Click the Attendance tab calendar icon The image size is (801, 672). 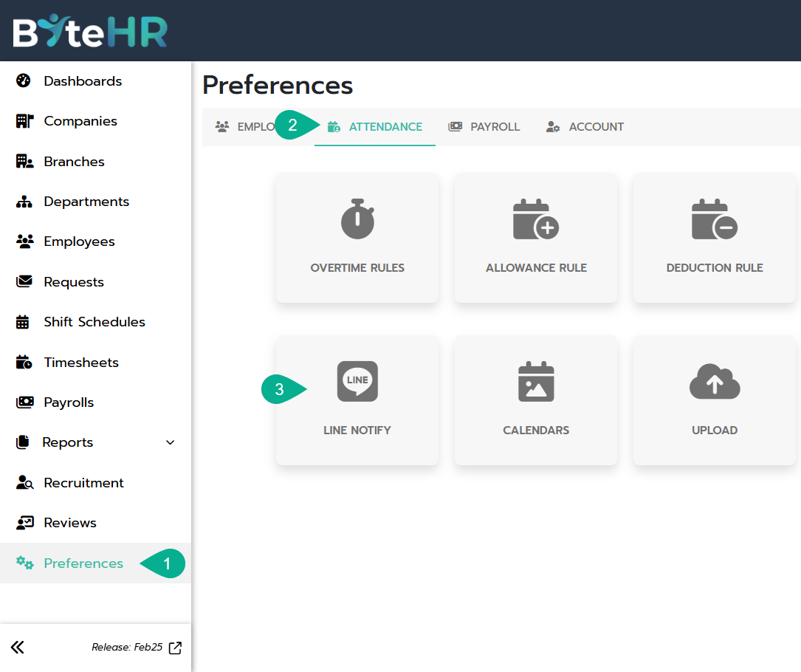click(x=334, y=127)
